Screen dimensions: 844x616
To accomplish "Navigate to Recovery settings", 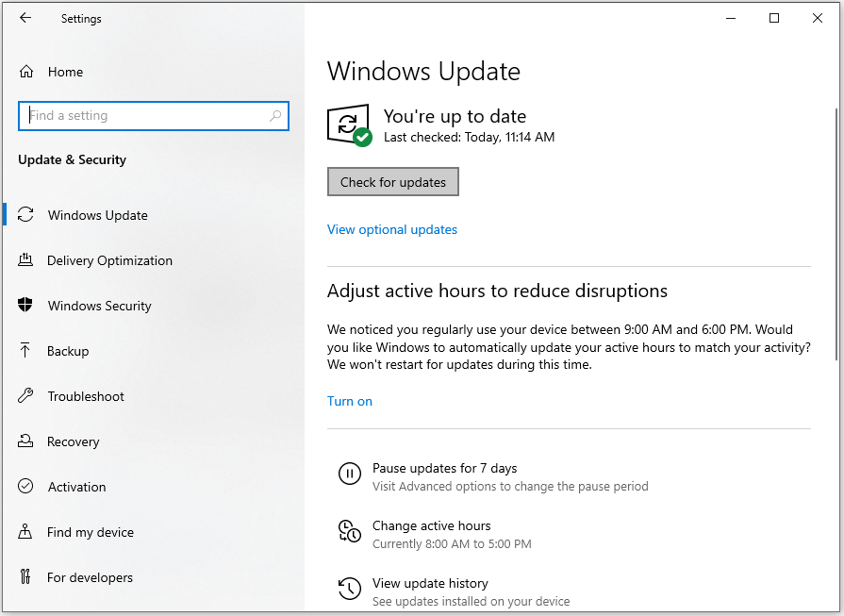I will click(x=74, y=441).
